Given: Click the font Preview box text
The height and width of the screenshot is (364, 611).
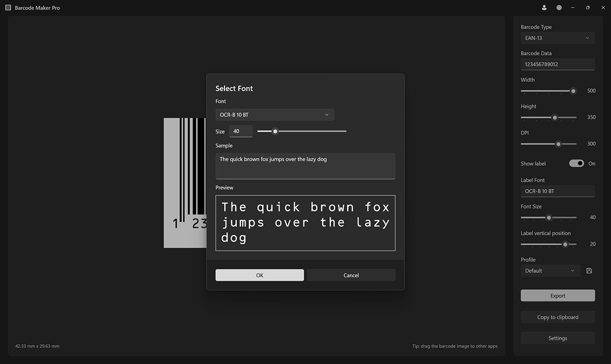Looking at the screenshot, I should [x=305, y=223].
